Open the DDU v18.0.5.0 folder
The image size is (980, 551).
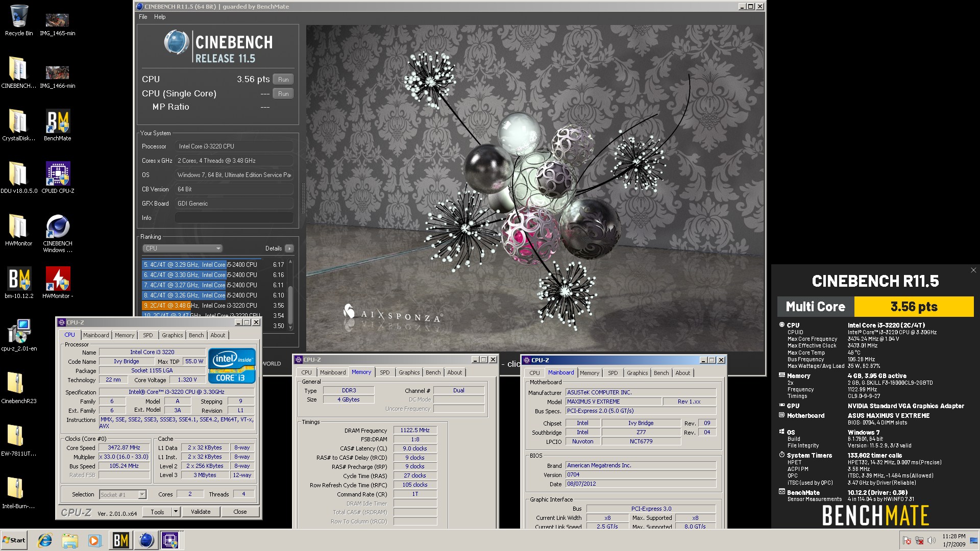19,178
